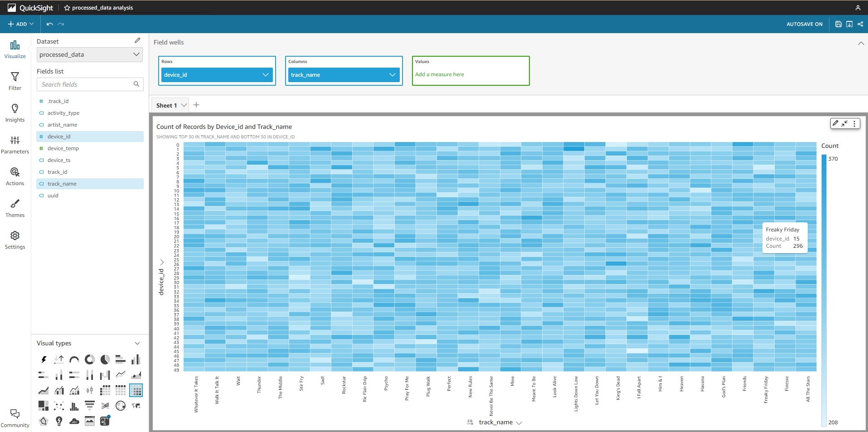Viewport: 868px width, 432px height.
Task: Expand the track_name Columns field well menu
Action: pos(393,75)
